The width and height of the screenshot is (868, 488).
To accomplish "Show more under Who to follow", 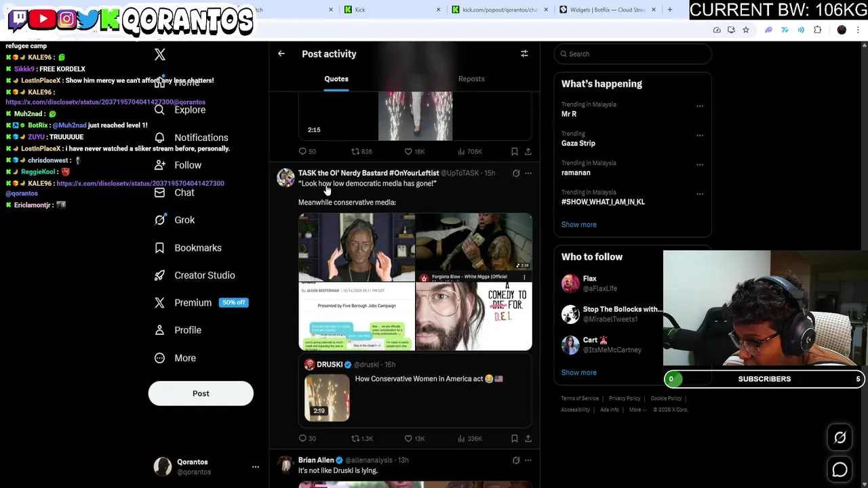I will [579, 372].
